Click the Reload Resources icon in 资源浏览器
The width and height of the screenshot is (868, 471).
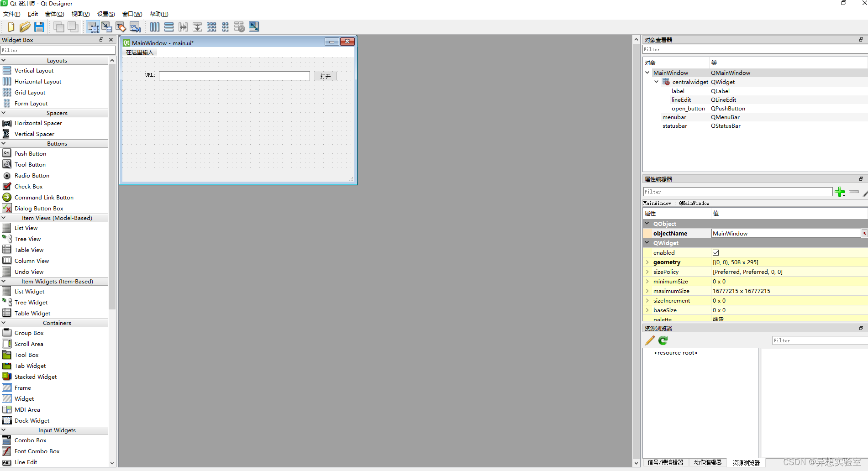(x=662, y=340)
